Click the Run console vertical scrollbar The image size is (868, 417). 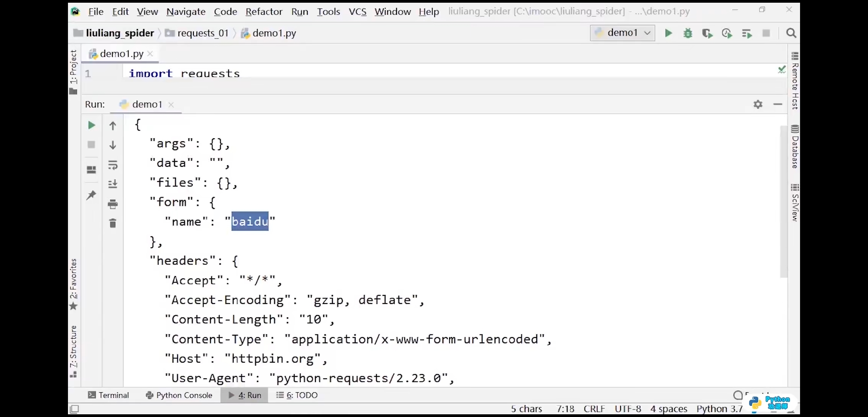(783, 201)
